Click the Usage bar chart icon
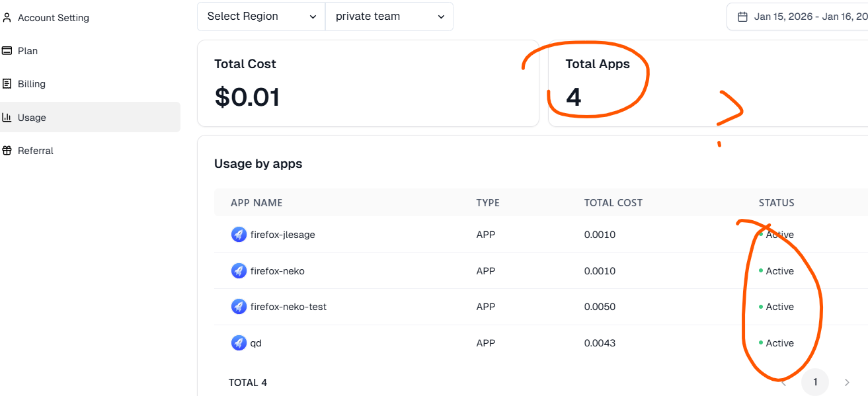 pos(7,118)
